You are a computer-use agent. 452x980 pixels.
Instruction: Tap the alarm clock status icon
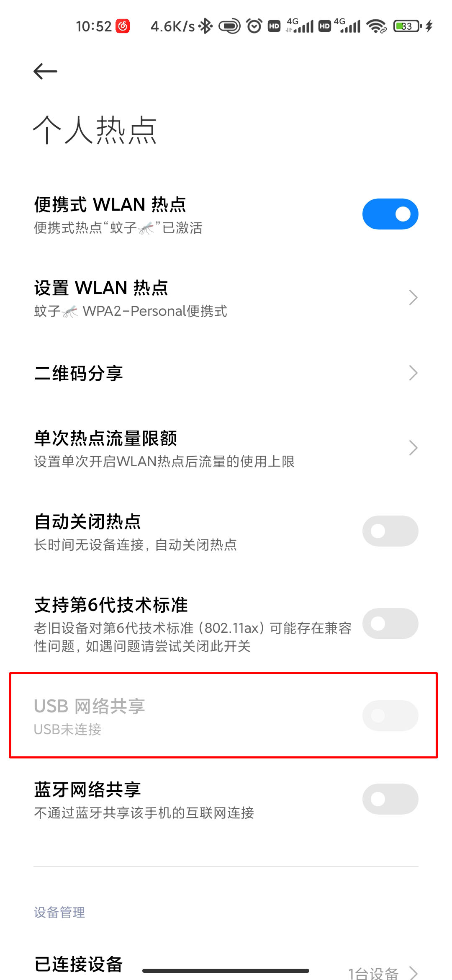coord(254,26)
